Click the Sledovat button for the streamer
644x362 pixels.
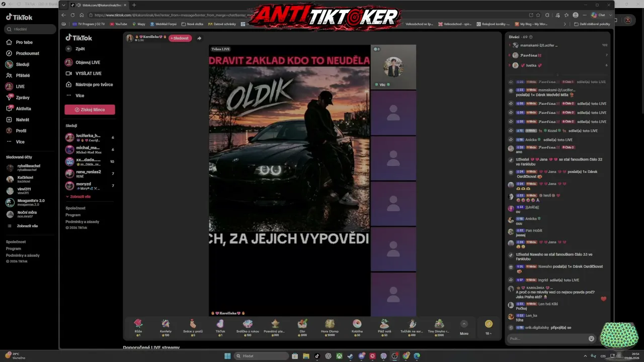[180, 38]
